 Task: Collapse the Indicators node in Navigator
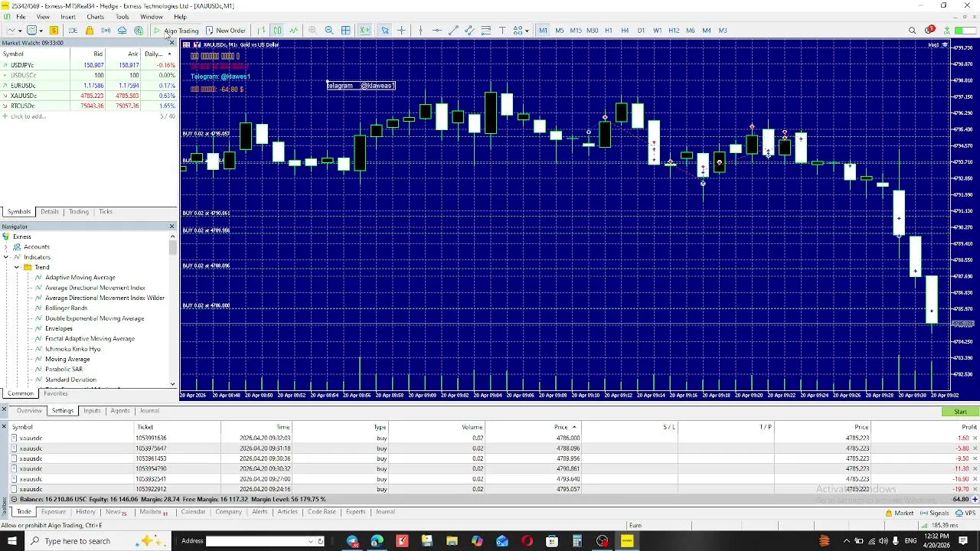[x=6, y=257]
